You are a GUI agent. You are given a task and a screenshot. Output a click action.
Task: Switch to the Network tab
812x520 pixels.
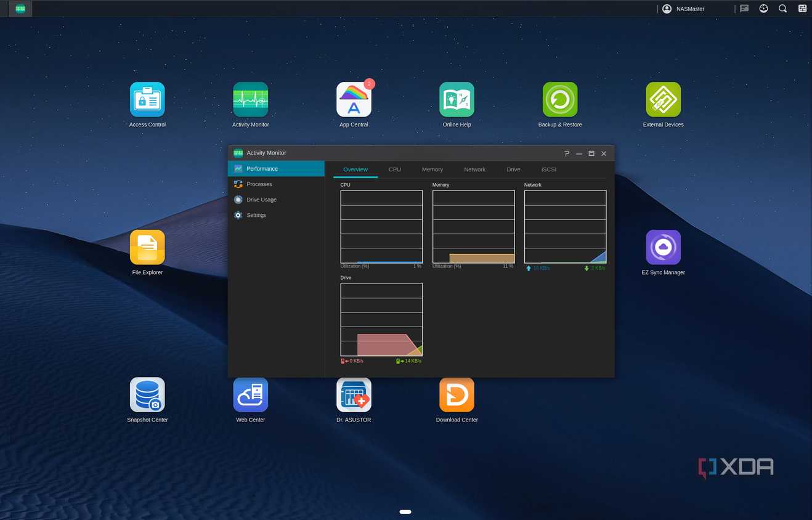[474, 169]
